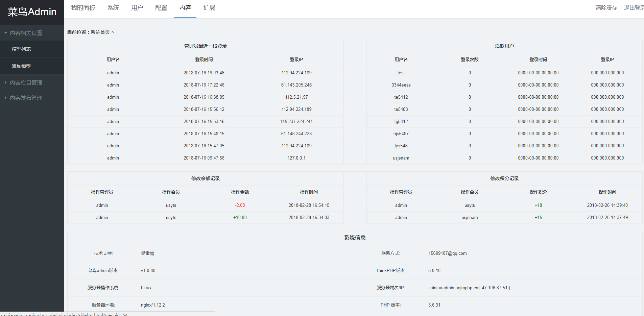Click the 清除缓存 link
This screenshot has width=644, height=316.
pos(606,8)
